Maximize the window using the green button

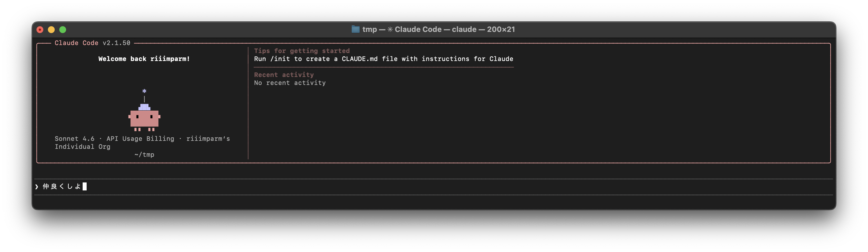tap(63, 30)
